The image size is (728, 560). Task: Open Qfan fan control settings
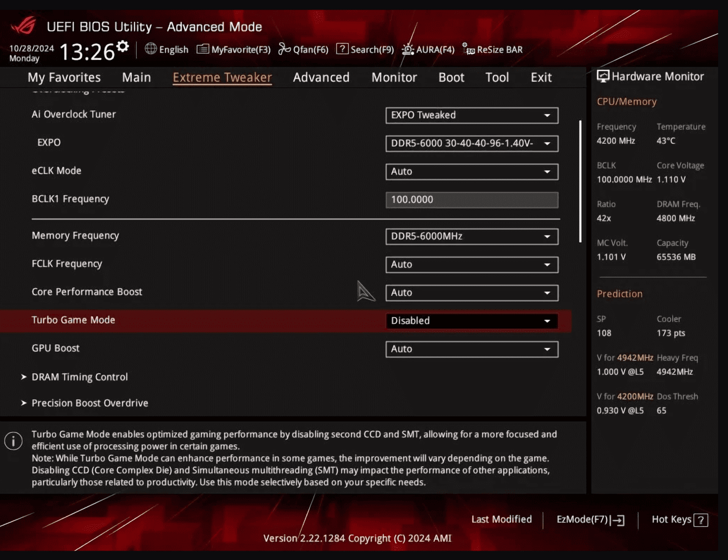coord(303,49)
